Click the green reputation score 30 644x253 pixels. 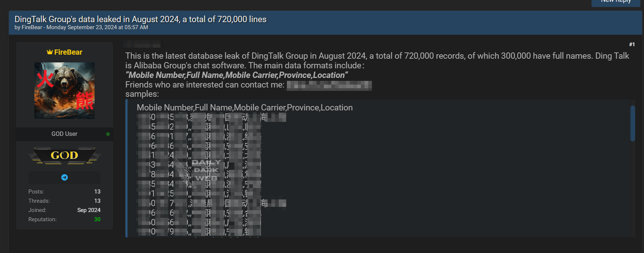pos(97,219)
